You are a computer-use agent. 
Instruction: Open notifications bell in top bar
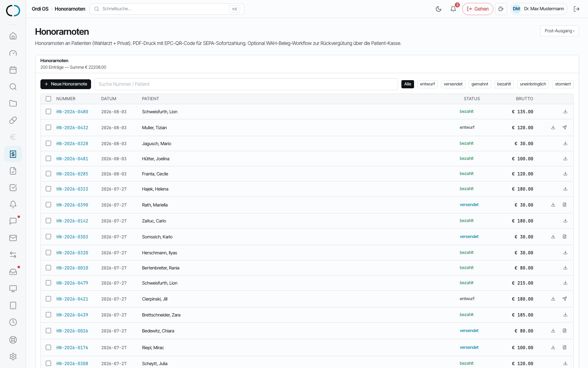(x=453, y=9)
